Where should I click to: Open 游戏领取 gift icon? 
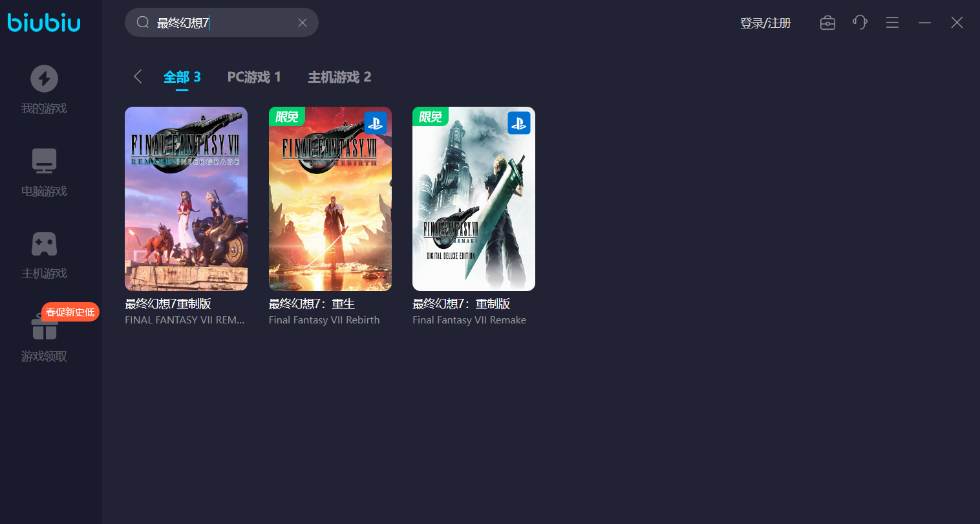point(44,327)
